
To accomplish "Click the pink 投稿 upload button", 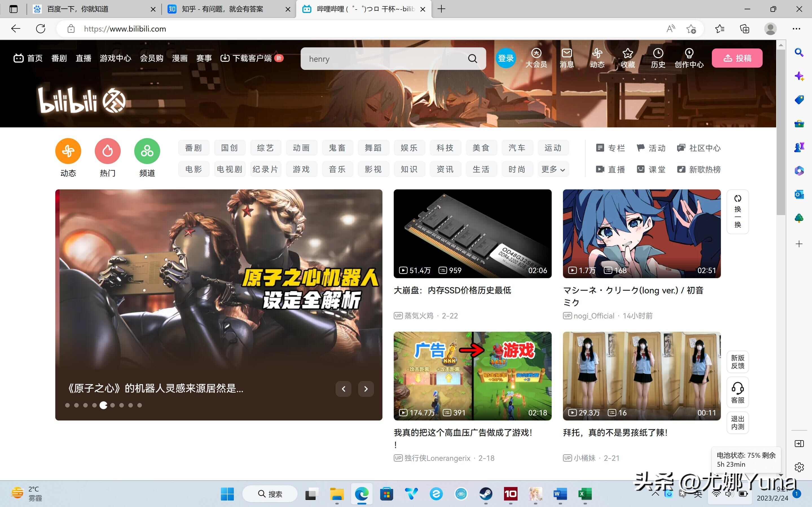I will click(x=737, y=58).
